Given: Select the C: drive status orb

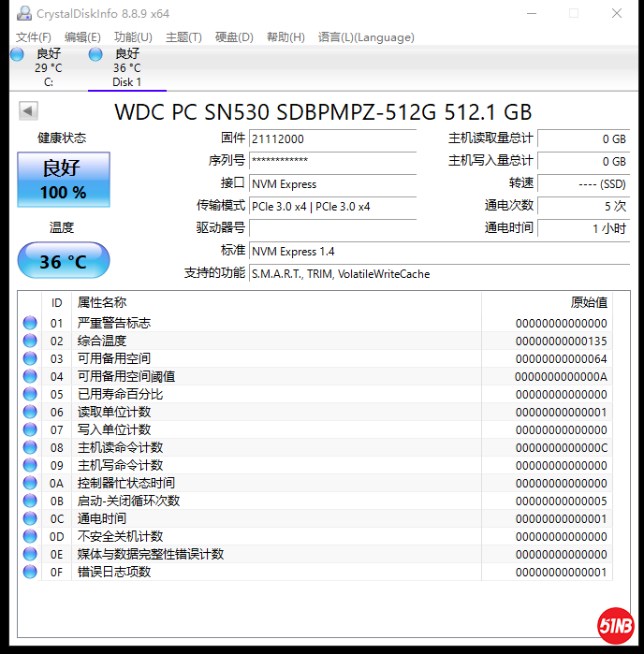Looking at the screenshot, I should (17, 55).
